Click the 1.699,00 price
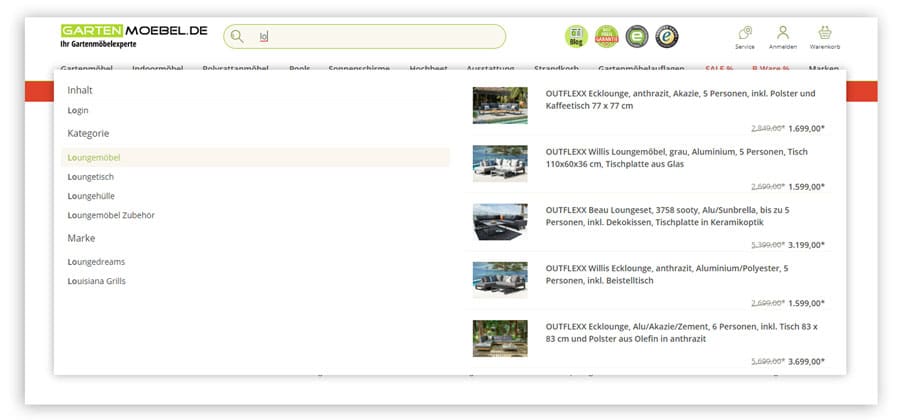Screen dimensions: 900x420 [806, 129]
